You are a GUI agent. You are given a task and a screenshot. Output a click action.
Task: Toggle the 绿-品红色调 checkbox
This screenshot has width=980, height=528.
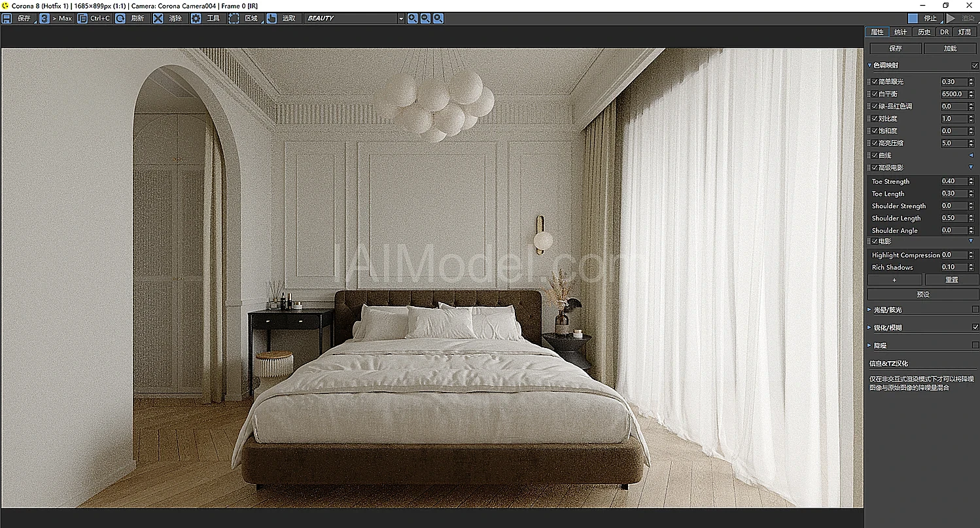(875, 106)
